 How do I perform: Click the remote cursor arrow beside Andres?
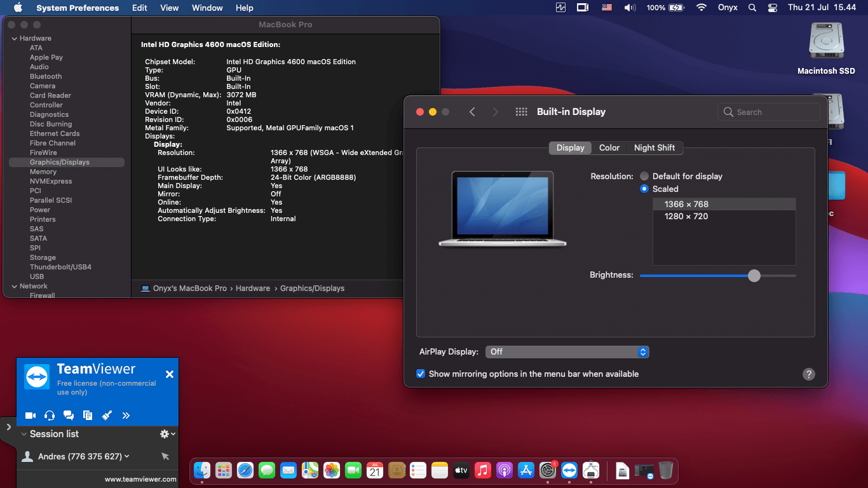tap(165, 456)
